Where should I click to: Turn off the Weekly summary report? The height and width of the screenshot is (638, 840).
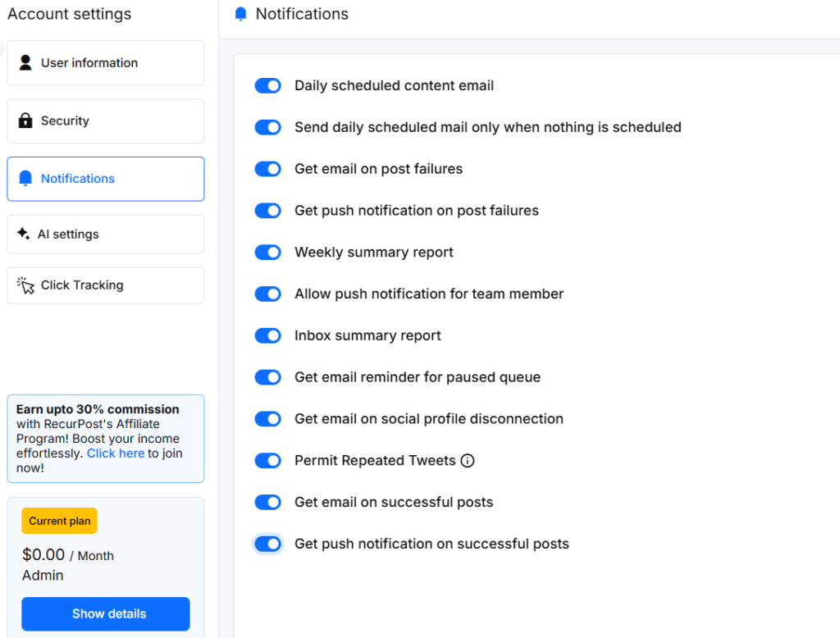pyautogui.click(x=267, y=252)
